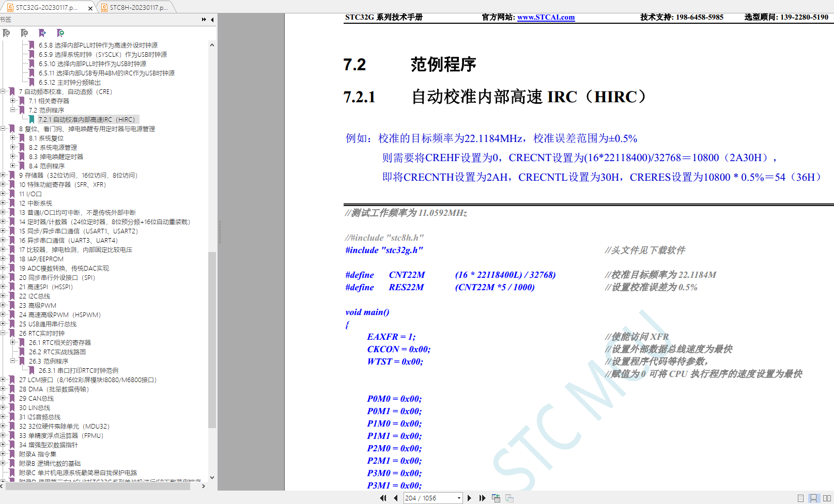Open bookmark 14 定时器/计数器
Image resolution: width=834 pixels, height=504 pixels.
click(x=104, y=222)
